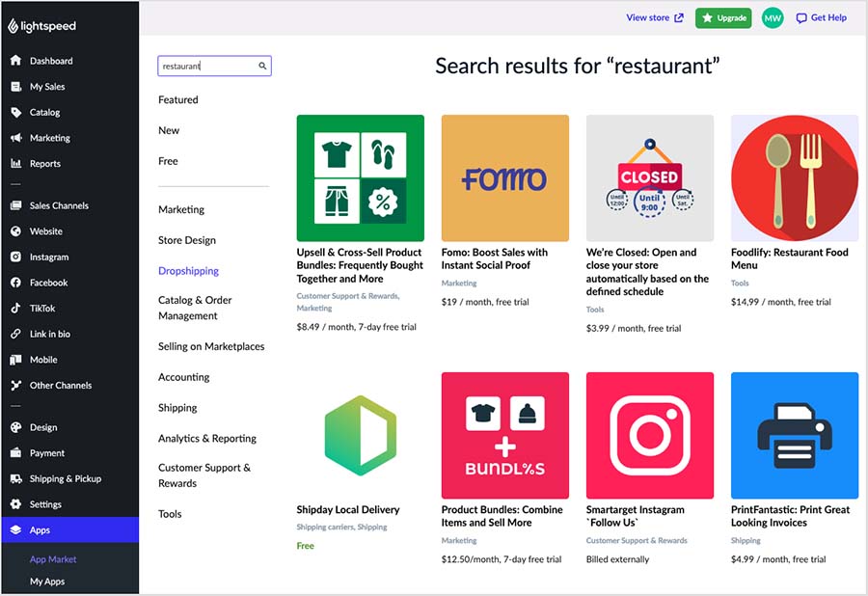Click the Design palette icon

pos(15,427)
